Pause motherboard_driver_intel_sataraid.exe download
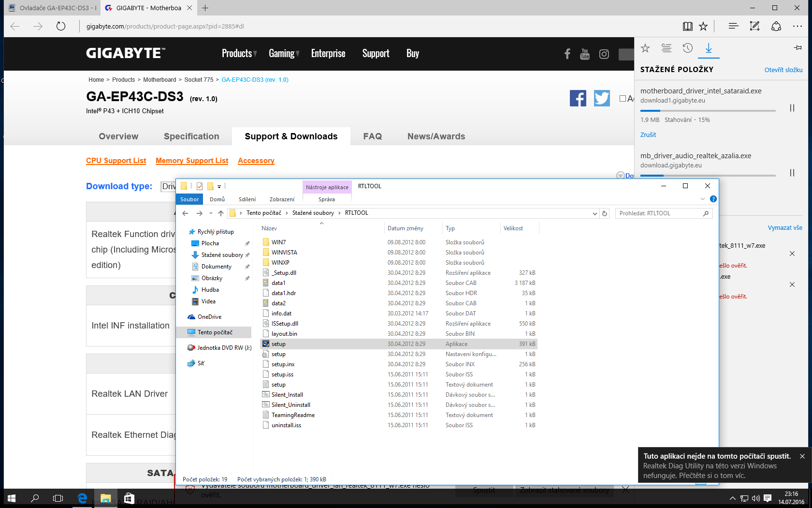 pos(792,108)
